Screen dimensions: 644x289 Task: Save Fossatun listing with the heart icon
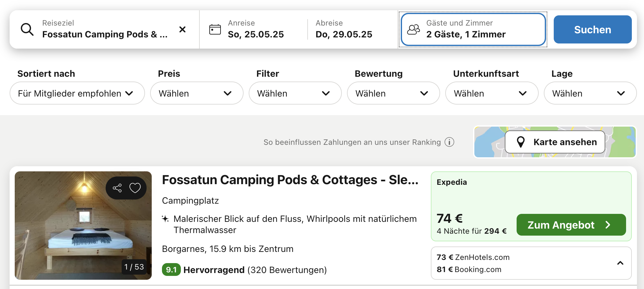point(135,188)
